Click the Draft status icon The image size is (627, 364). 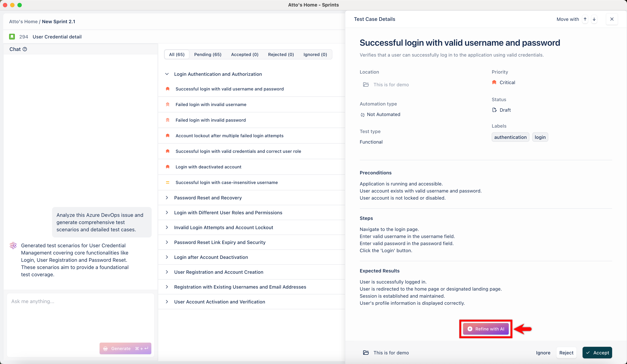pyautogui.click(x=494, y=110)
